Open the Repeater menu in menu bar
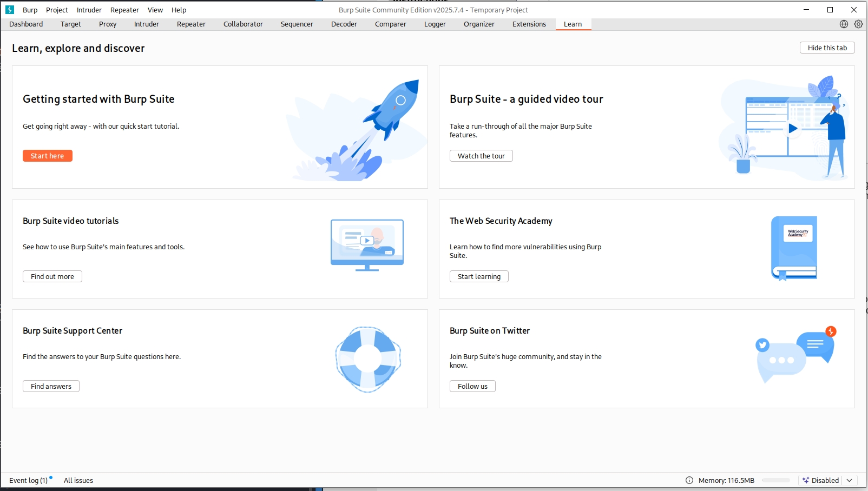Screen dimensions: 868x491 (x=124, y=10)
